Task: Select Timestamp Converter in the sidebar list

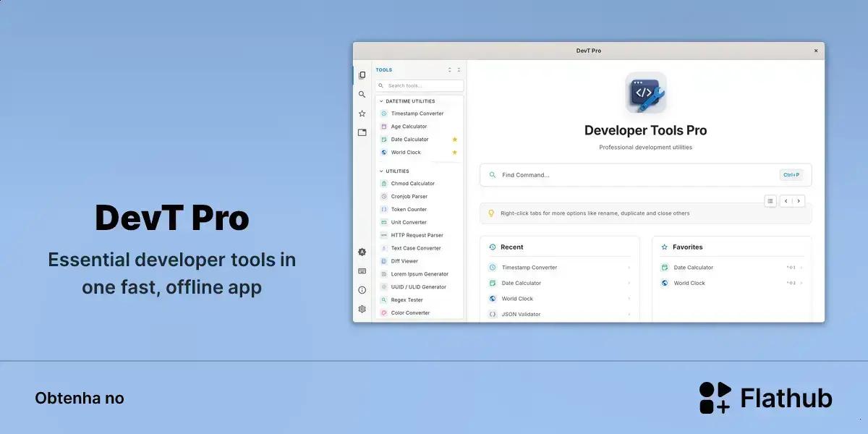Action: pos(419,114)
